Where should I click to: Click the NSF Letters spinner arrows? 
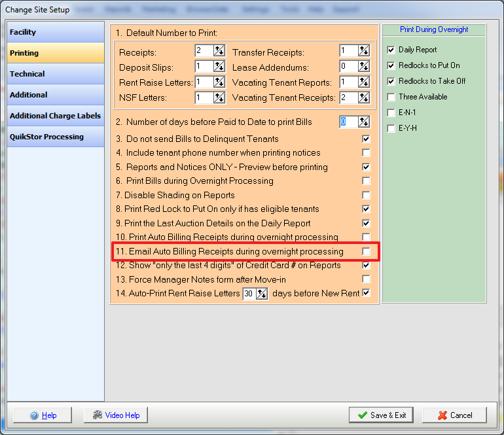click(x=219, y=97)
